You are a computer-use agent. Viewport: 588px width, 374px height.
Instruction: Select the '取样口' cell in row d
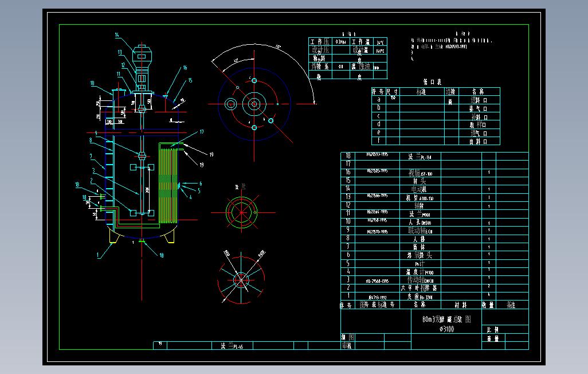(x=478, y=124)
